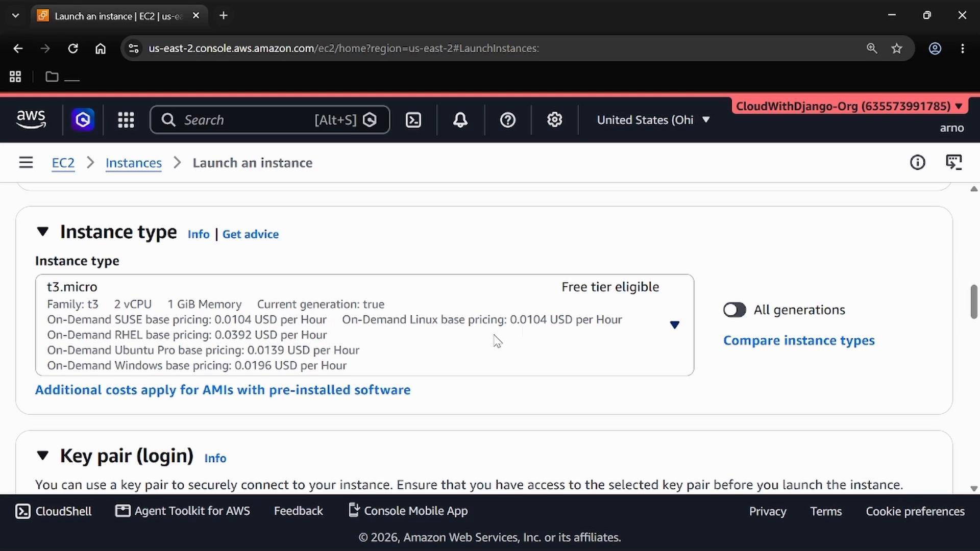Open Info link next to Key pair

point(215,458)
